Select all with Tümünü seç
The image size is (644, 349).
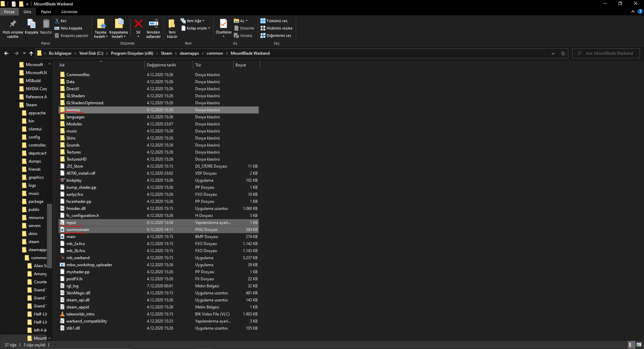coord(274,21)
